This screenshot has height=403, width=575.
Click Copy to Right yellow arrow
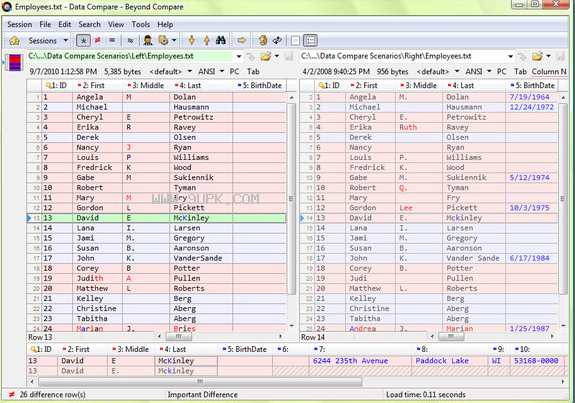coord(242,40)
